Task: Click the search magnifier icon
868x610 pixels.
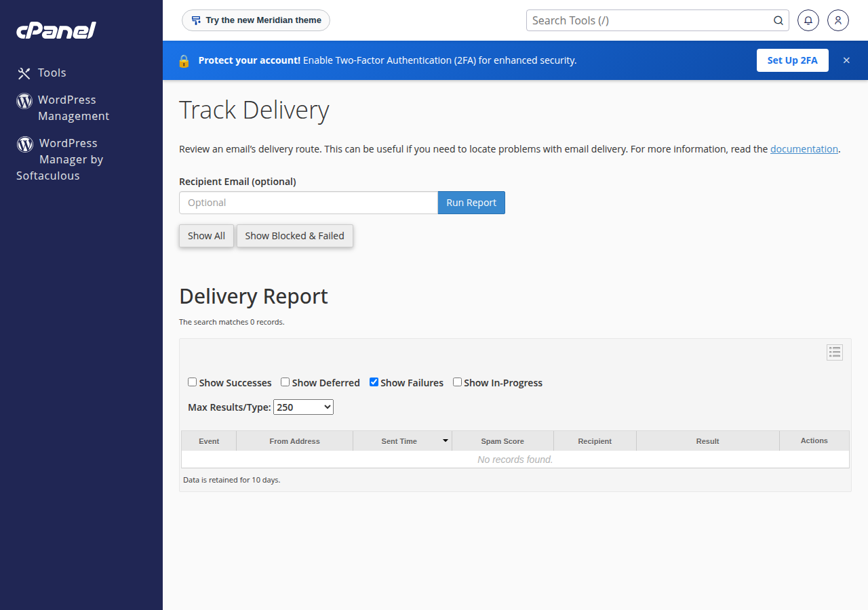Action: click(778, 20)
